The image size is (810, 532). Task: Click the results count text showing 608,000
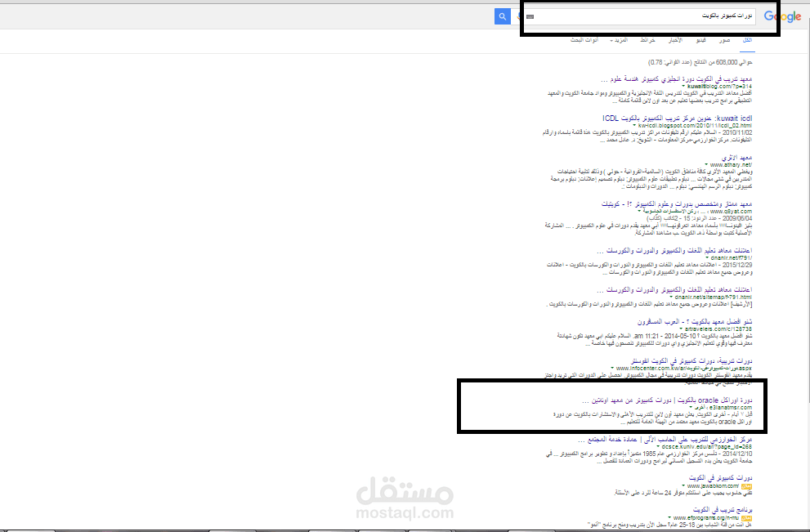pyautogui.click(x=700, y=62)
